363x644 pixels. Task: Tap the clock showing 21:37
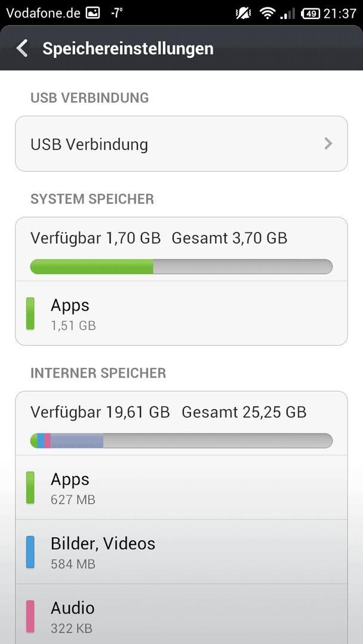click(340, 14)
